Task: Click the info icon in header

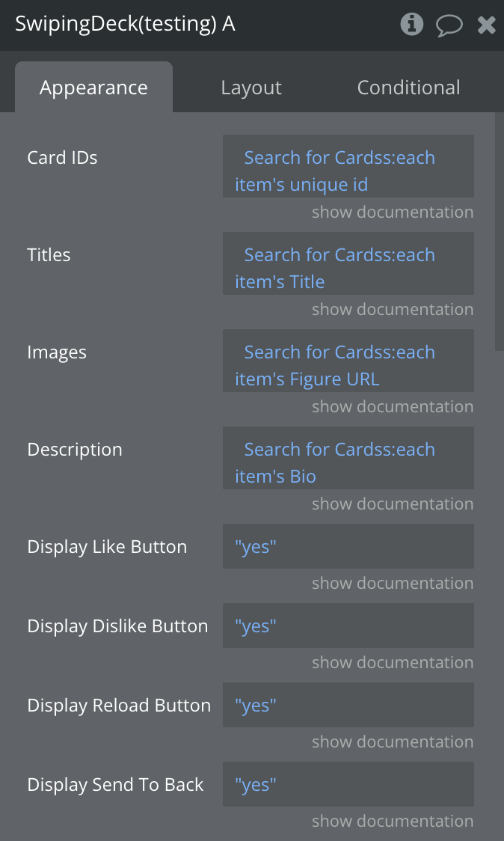Action: 412,25
